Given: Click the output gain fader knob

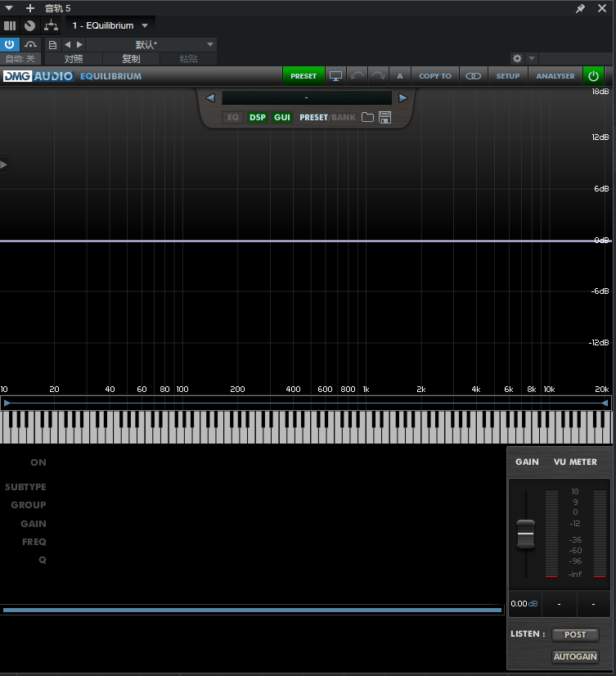Looking at the screenshot, I should [525, 534].
